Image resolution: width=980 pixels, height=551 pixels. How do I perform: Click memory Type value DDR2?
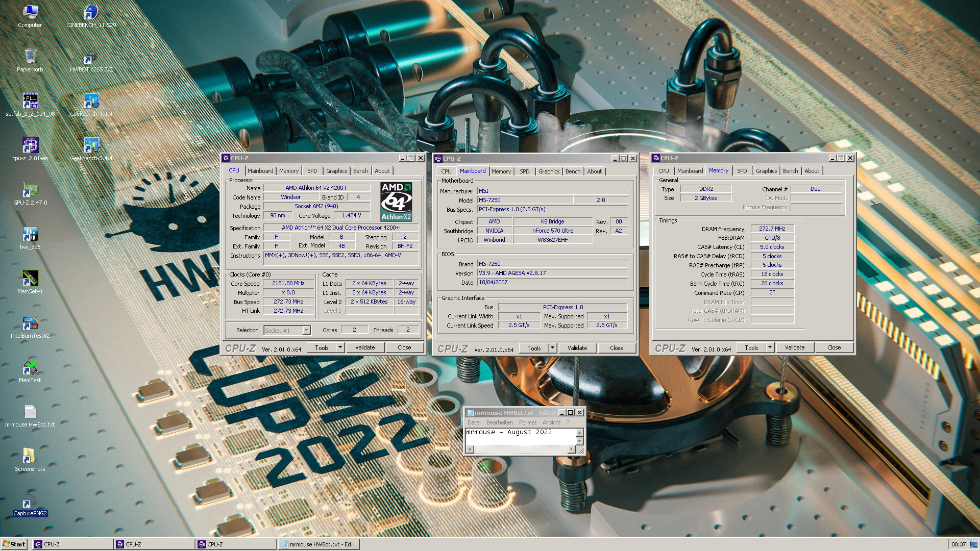[706, 189]
